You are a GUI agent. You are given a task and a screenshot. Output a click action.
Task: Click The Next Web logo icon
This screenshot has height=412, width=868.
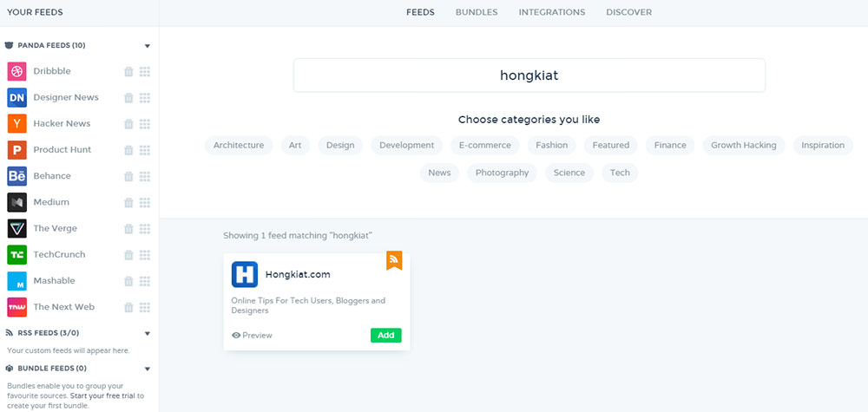17,307
